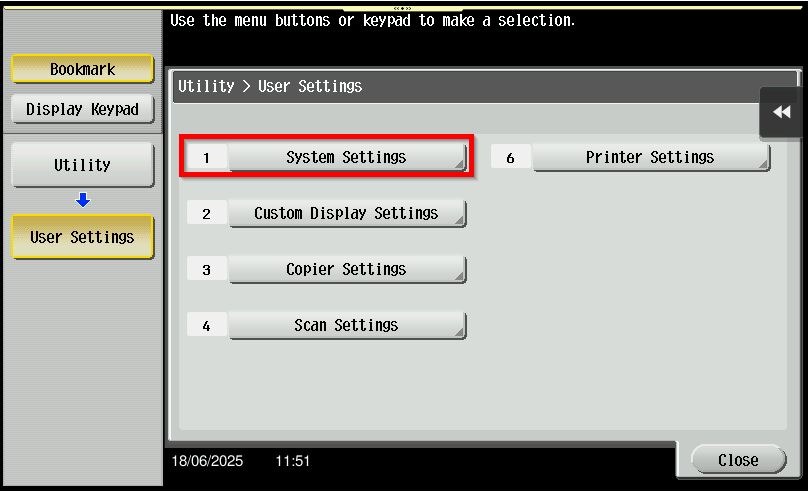Select Copier Settings option

click(x=347, y=269)
